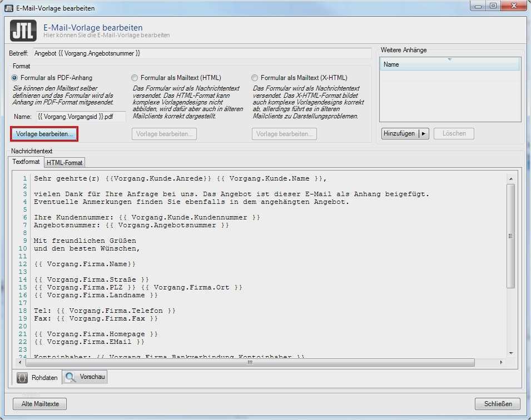
Task: Click into the Betreff subject field
Action: click(x=202, y=53)
